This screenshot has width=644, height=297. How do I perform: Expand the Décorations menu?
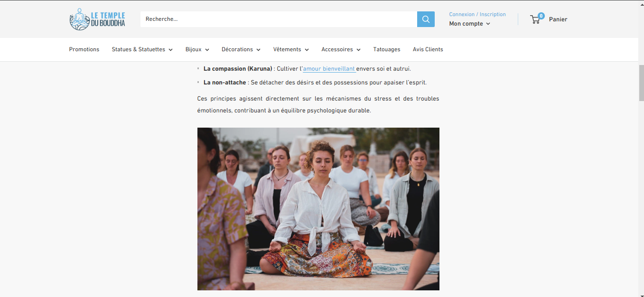(x=241, y=49)
